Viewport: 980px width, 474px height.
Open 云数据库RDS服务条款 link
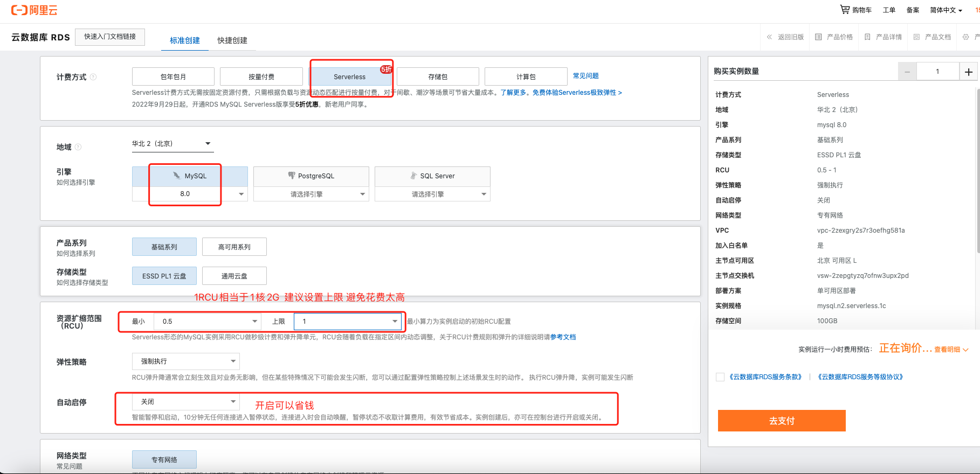[765, 377]
